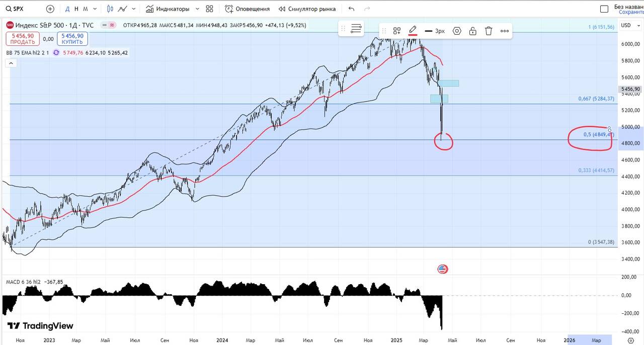Select the М monthly timeframe
The image size is (644, 345).
tap(85, 9)
